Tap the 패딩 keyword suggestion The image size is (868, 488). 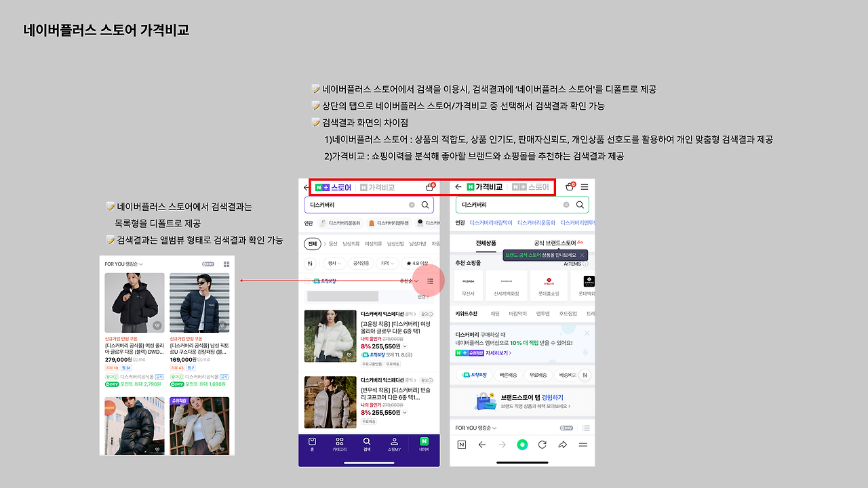(x=495, y=314)
